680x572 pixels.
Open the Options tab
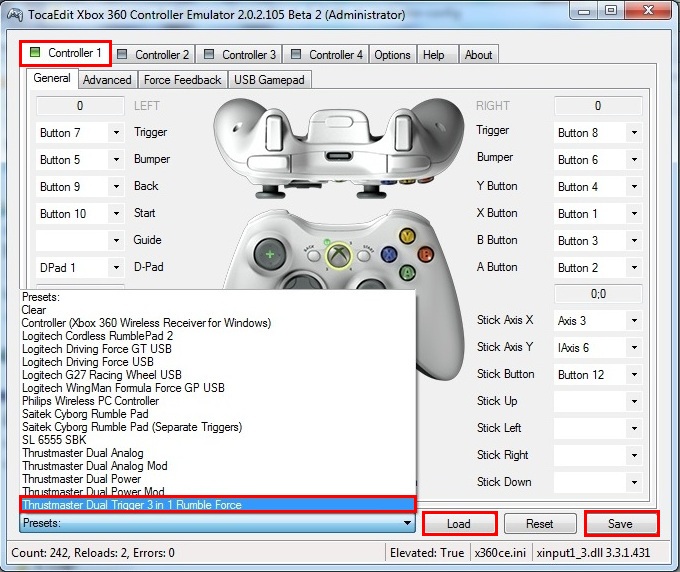(x=392, y=55)
